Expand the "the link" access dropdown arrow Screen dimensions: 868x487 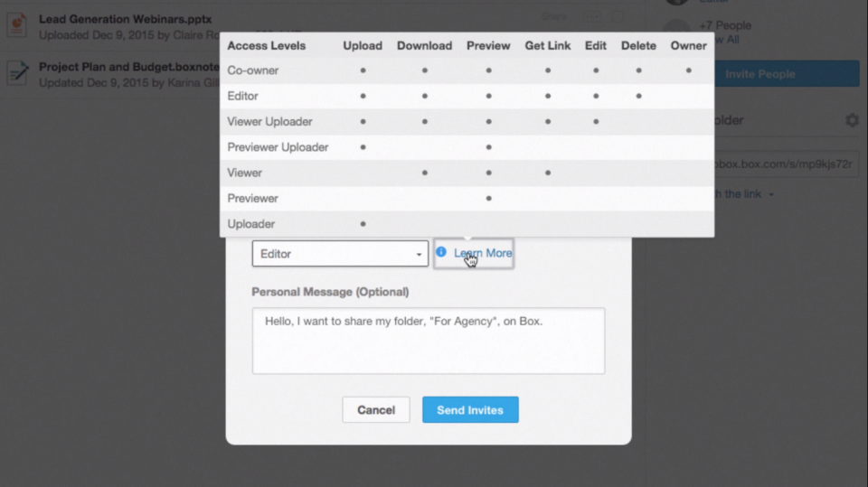click(x=771, y=194)
